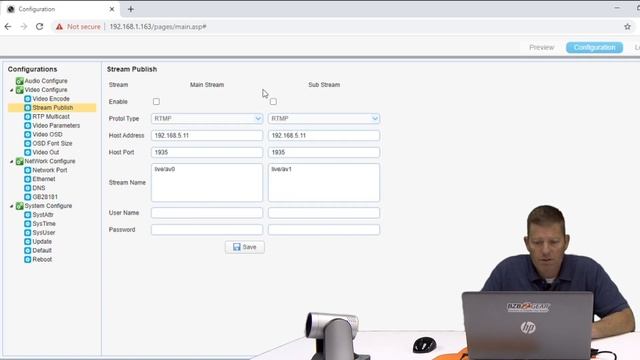Image resolution: width=640 pixels, height=360 pixels.
Task: Open Video Encode settings page
Action: point(51,99)
